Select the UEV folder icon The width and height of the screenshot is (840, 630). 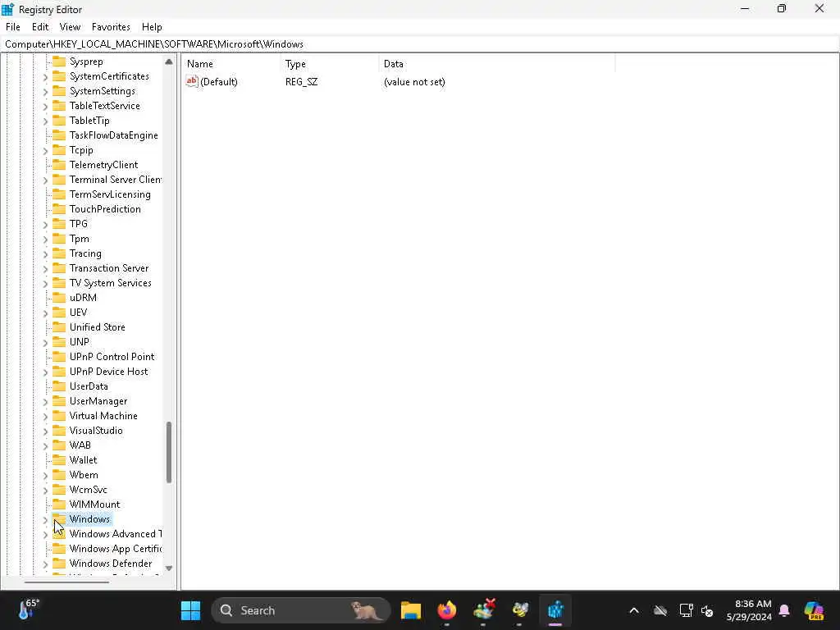[x=59, y=313]
